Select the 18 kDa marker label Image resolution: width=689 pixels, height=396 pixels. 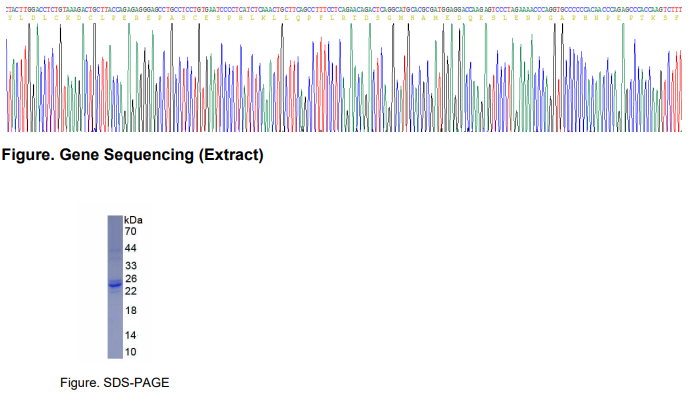131,311
